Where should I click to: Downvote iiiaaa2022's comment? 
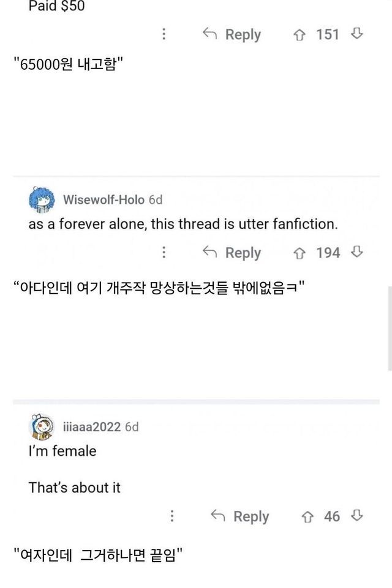click(x=356, y=516)
